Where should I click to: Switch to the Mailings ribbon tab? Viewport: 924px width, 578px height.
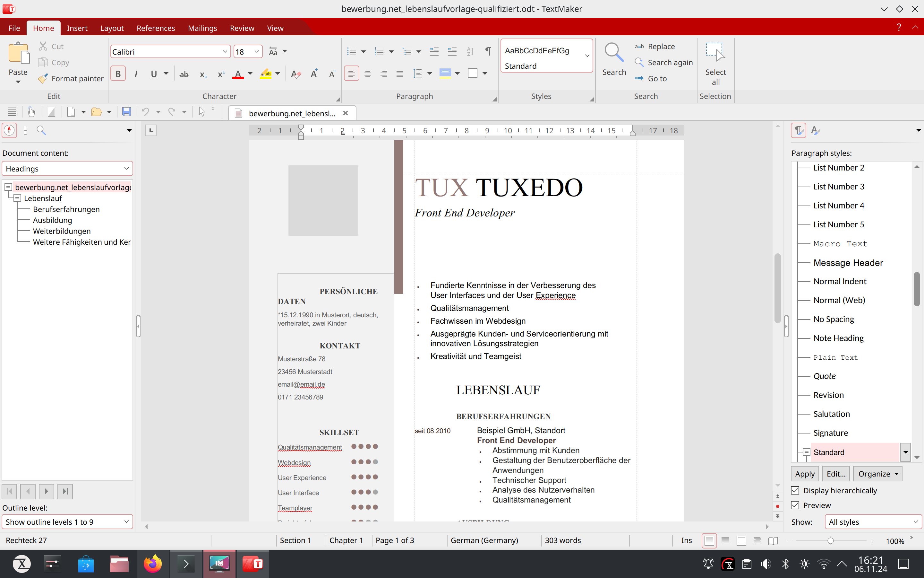click(202, 28)
